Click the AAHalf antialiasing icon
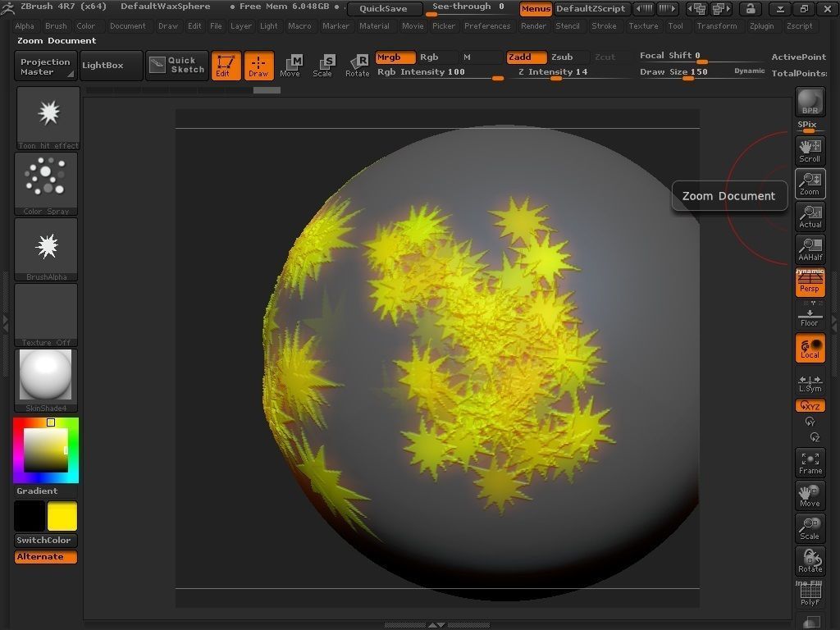Viewport: 840px width, 630px height. tap(810, 249)
